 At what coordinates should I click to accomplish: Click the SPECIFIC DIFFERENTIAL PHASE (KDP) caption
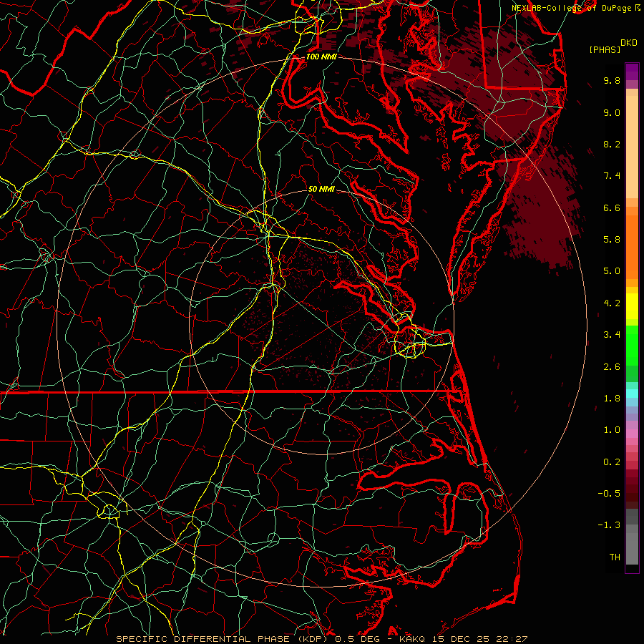click(x=223, y=639)
